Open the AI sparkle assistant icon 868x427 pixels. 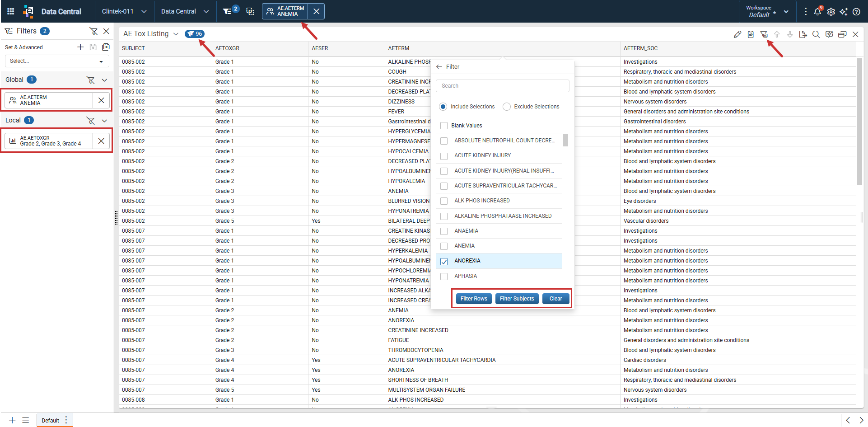(844, 12)
